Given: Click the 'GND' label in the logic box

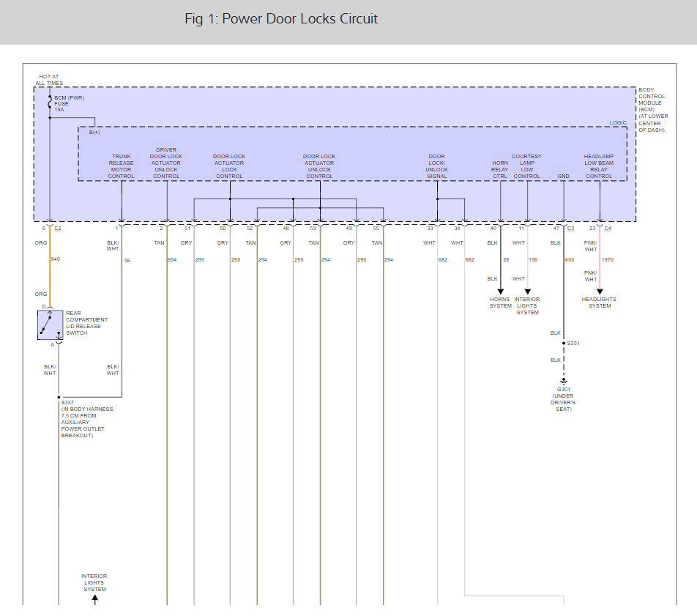Looking at the screenshot, I should tap(563, 176).
